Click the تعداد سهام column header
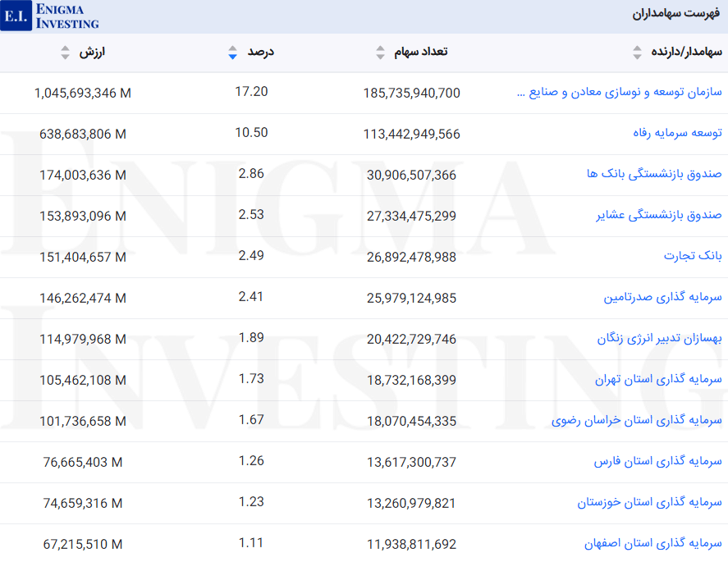The width and height of the screenshot is (728, 562). pos(421,52)
